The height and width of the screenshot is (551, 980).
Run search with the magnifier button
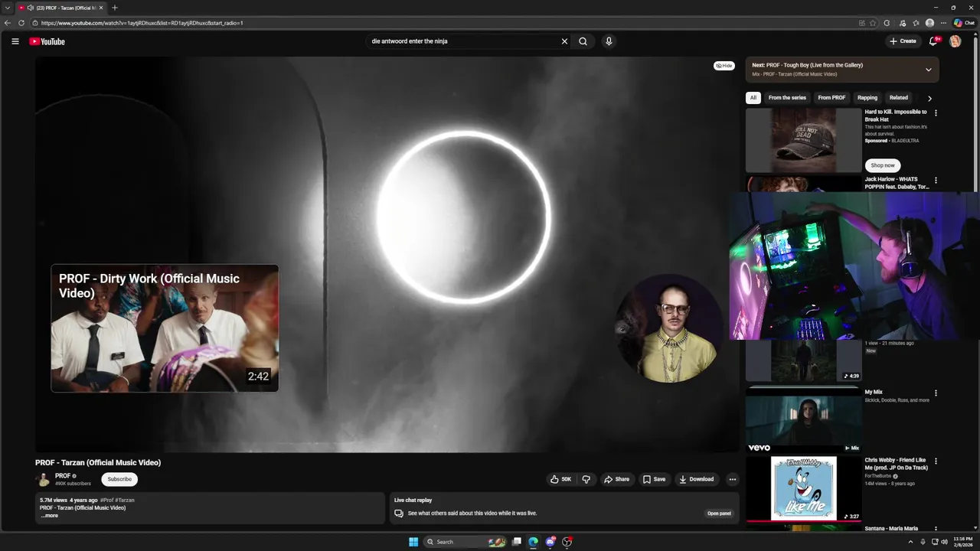pos(583,41)
